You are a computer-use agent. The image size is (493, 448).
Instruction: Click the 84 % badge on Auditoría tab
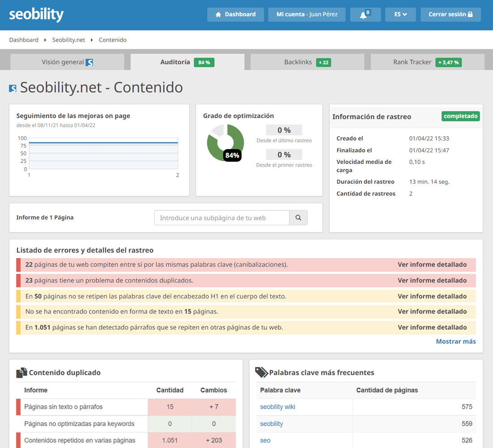204,63
